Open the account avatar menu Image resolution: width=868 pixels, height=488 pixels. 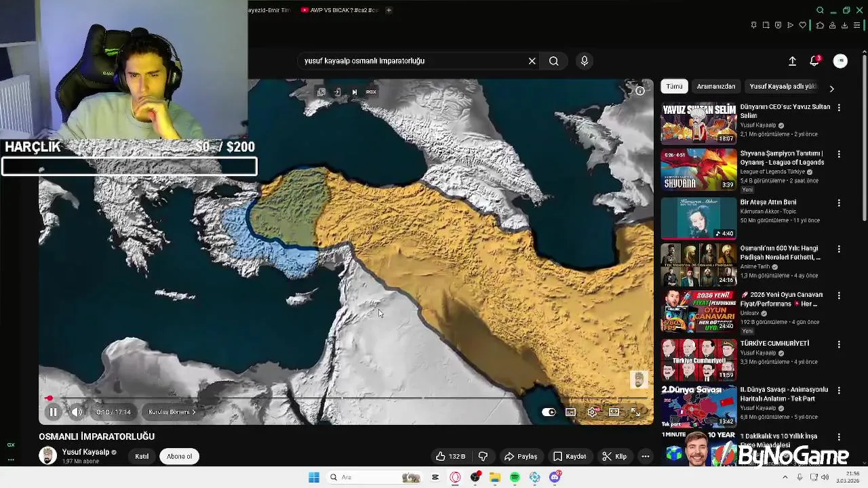click(840, 61)
